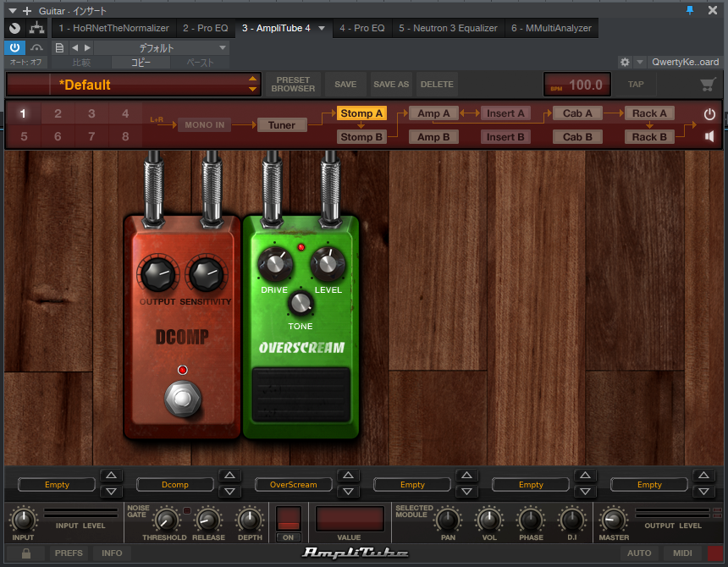Click the BPM 100.0 tempo field
Viewport: 728px width, 567px height.
(577, 85)
